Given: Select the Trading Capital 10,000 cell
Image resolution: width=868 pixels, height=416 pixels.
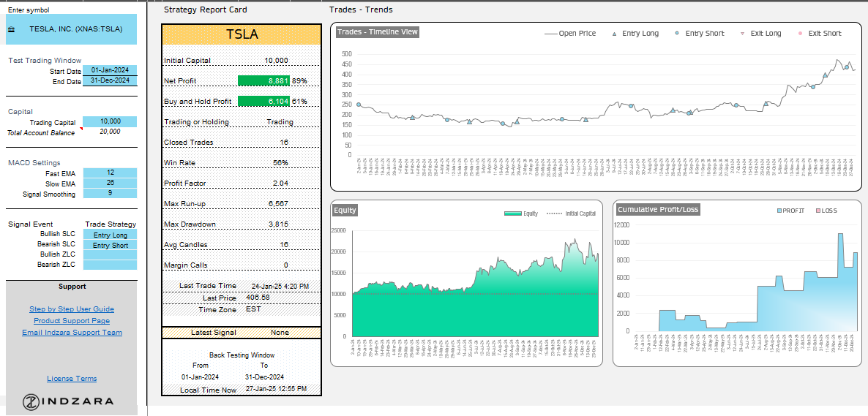Looking at the screenshot, I should (x=110, y=121).
